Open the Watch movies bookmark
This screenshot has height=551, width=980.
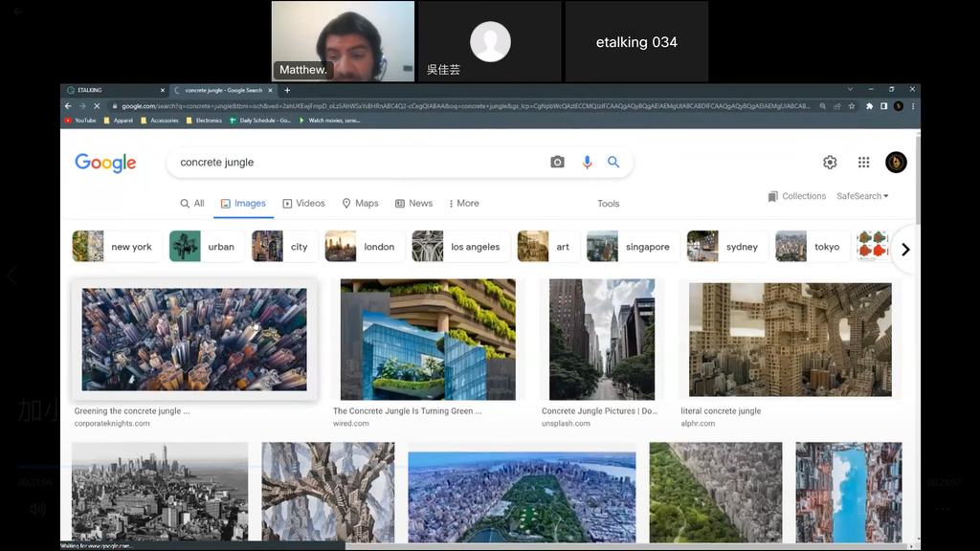tap(329, 121)
